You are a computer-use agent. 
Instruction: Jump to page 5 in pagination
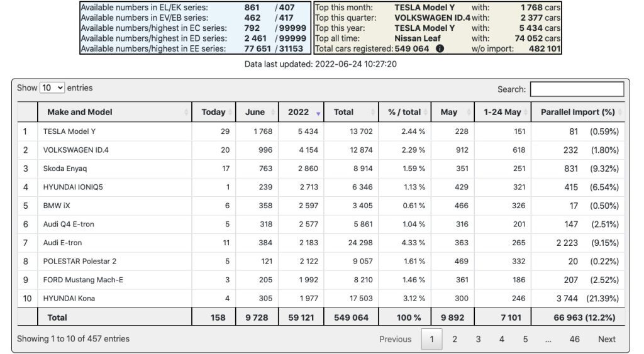tap(525, 339)
